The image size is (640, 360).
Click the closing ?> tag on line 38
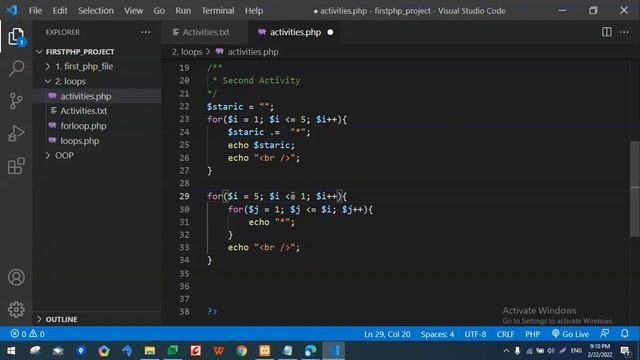[x=212, y=311]
